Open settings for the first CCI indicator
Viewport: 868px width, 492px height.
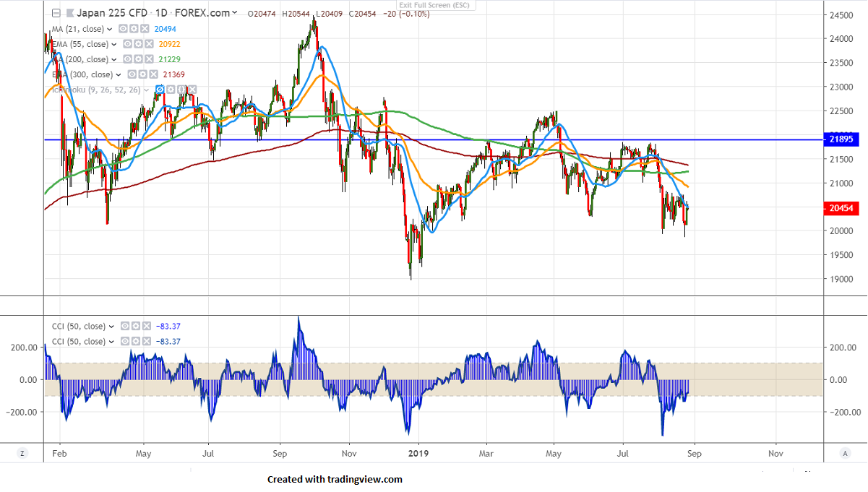coord(134,326)
